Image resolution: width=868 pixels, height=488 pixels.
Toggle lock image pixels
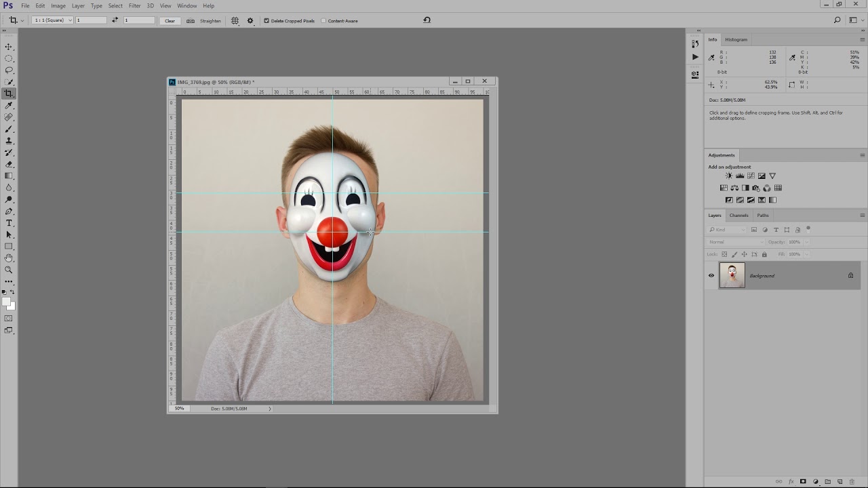(x=734, y=254)
